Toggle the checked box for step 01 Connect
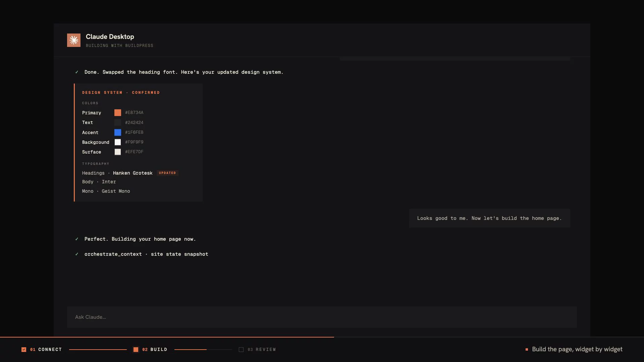 pyautogui.click(x=24, y=350)
